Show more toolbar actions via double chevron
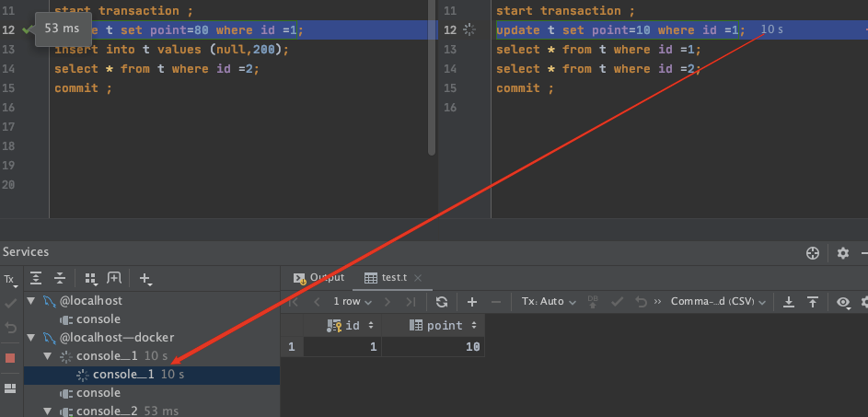868x417 pixels. pos(657,301)
